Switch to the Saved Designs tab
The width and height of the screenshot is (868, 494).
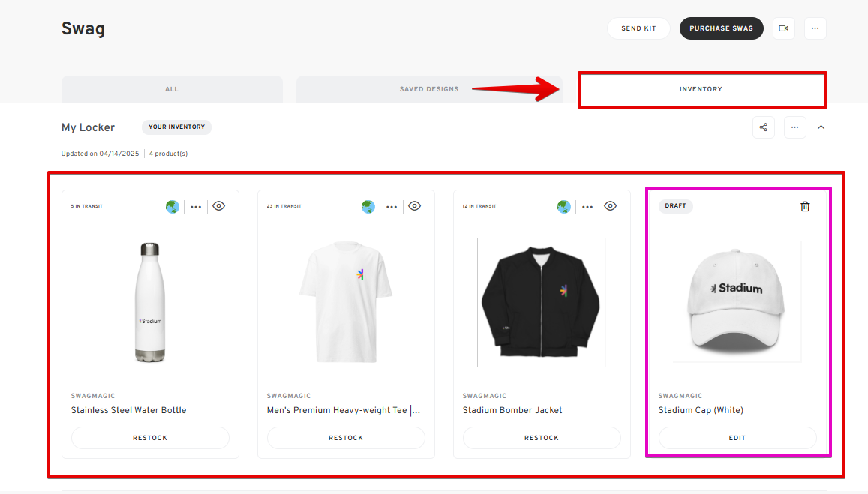pyautogui.click(x=429, y=89)
